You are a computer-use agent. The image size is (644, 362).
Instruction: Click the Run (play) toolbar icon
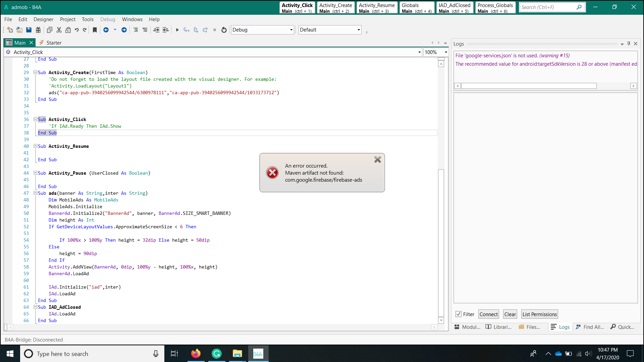tap(177, 30)
